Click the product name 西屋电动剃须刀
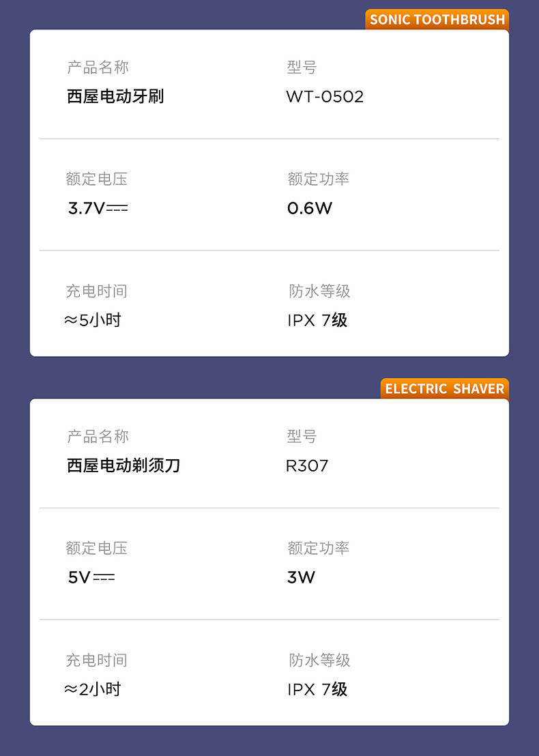The height and width of the screenshot is (756, 539). [123, 465]
